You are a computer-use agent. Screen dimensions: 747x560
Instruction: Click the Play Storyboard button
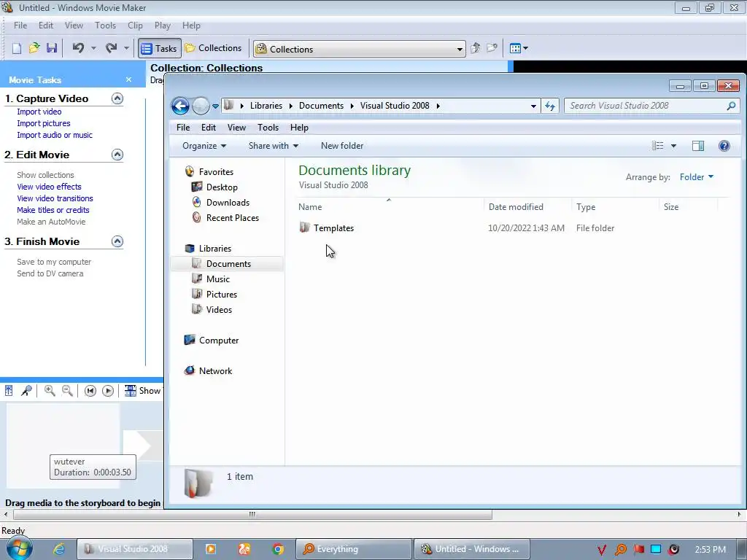click(x=108, y=391)
